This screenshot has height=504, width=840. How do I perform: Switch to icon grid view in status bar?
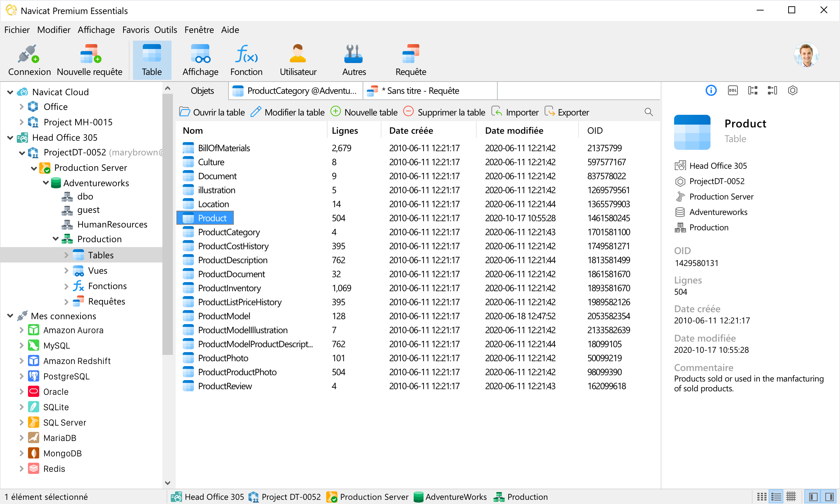[x=762, y=497]
